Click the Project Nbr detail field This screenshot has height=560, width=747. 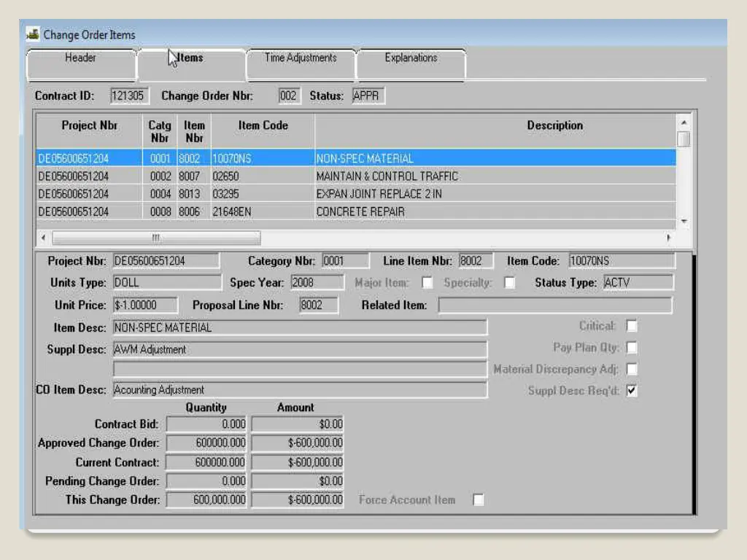(166, 261)
